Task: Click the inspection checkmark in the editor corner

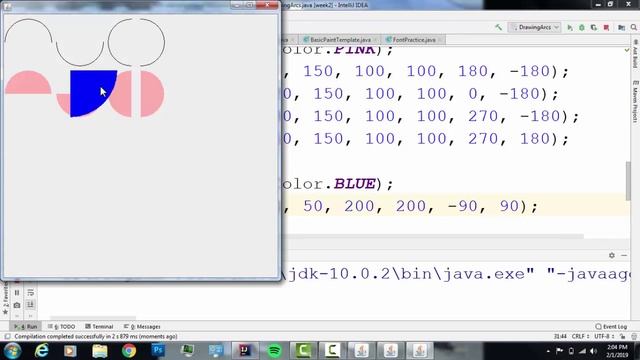Action: point(627,50)
